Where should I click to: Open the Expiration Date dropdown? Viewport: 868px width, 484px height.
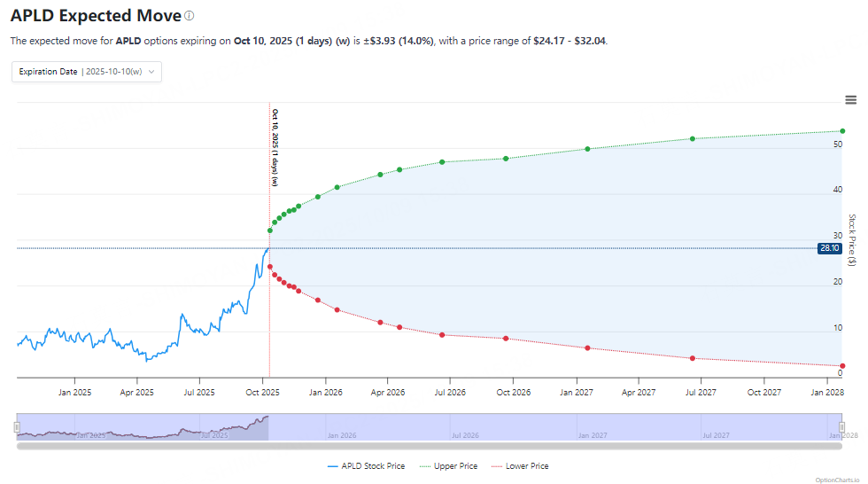click(87, 72)
